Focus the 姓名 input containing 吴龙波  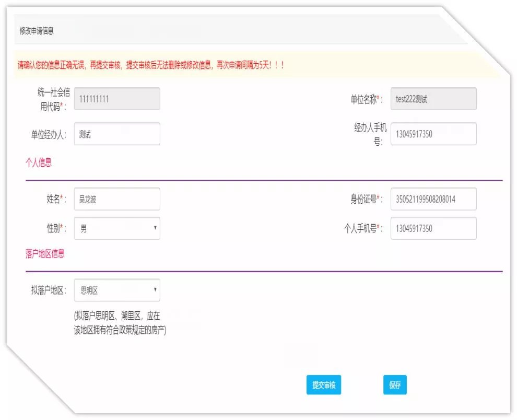[117, 199]
